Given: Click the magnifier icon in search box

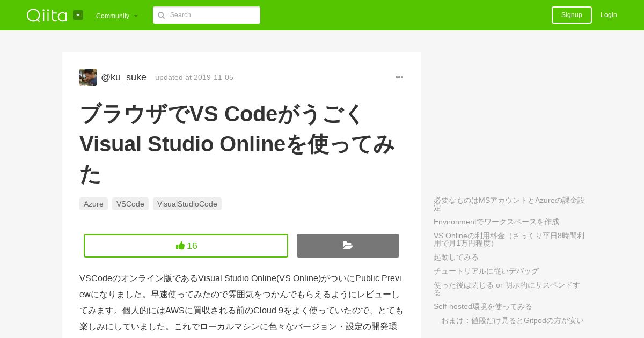Looking at the screenshot, I should click(x=161, y=15).
